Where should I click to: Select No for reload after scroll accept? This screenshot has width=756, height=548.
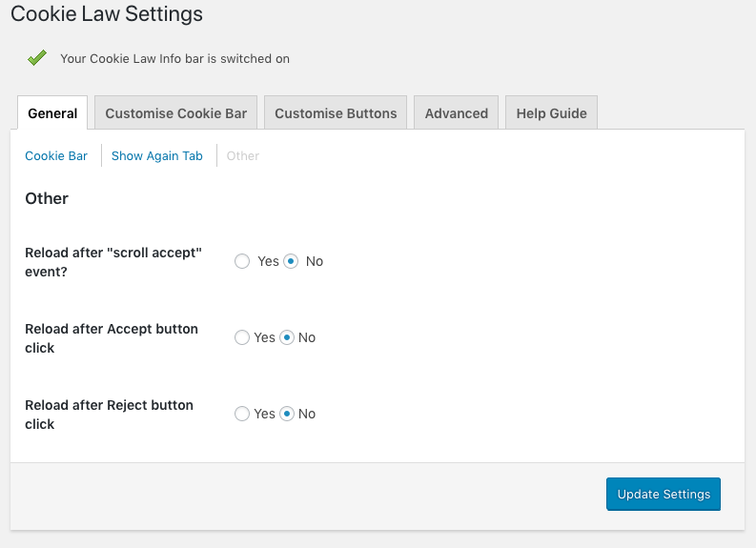pos(292,261)
